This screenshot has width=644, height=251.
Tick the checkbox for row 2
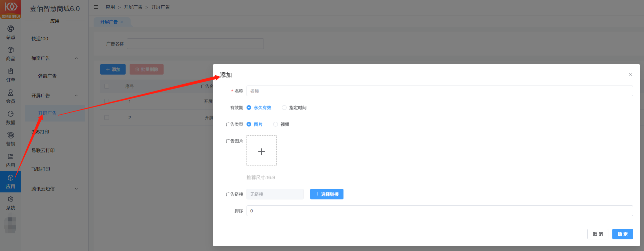(107, 118)
